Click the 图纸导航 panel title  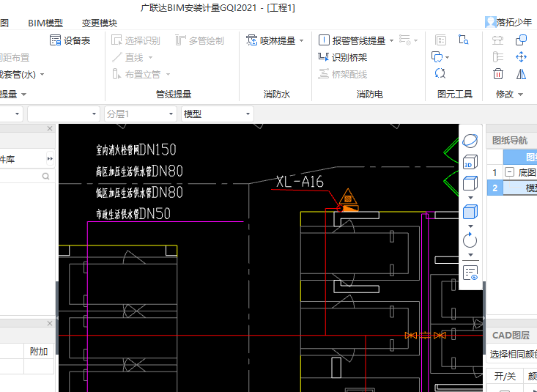510,140
